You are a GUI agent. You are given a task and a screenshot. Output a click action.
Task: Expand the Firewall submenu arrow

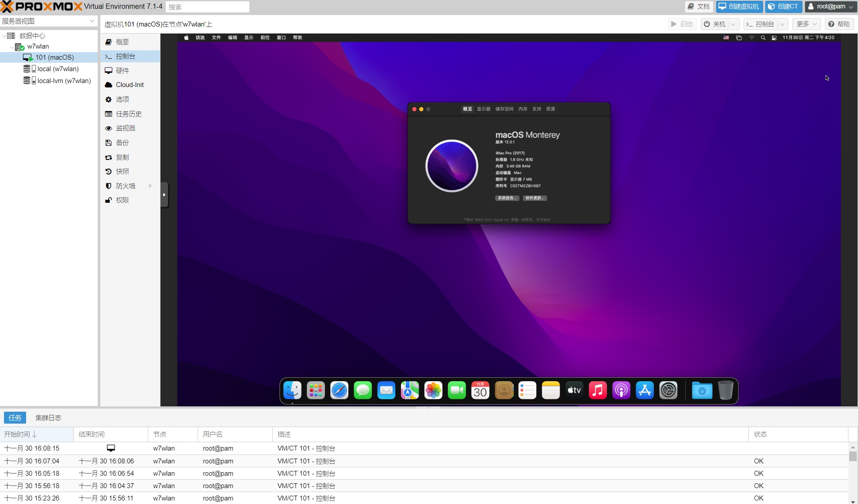(150, 186)
